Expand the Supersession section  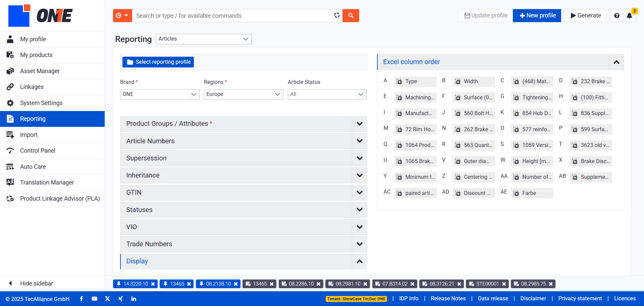(x=244, y=158)
